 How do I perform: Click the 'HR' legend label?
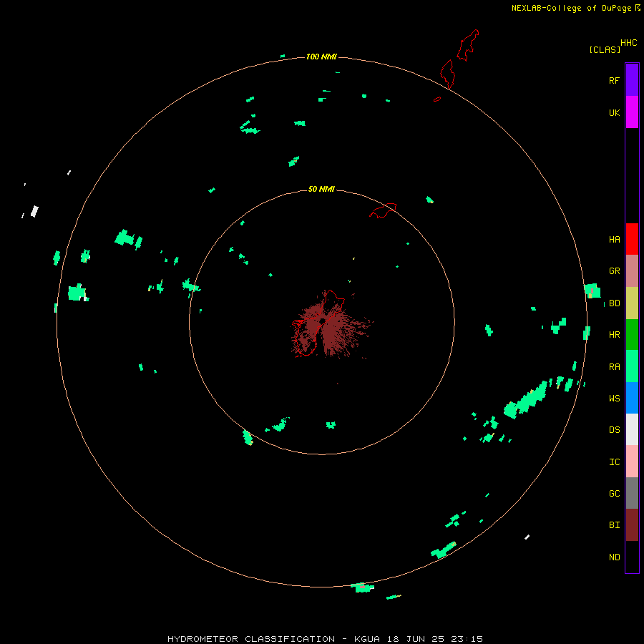point(614,335)
